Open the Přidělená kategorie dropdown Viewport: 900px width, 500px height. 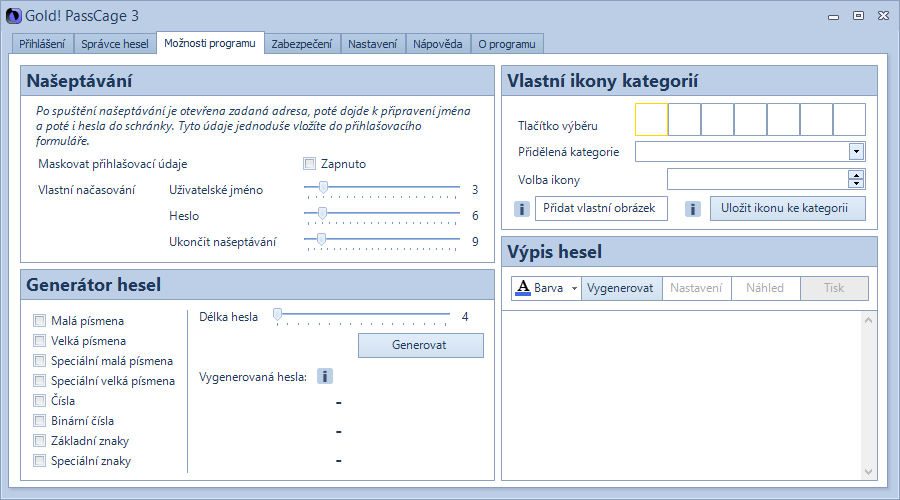(856, 152)
